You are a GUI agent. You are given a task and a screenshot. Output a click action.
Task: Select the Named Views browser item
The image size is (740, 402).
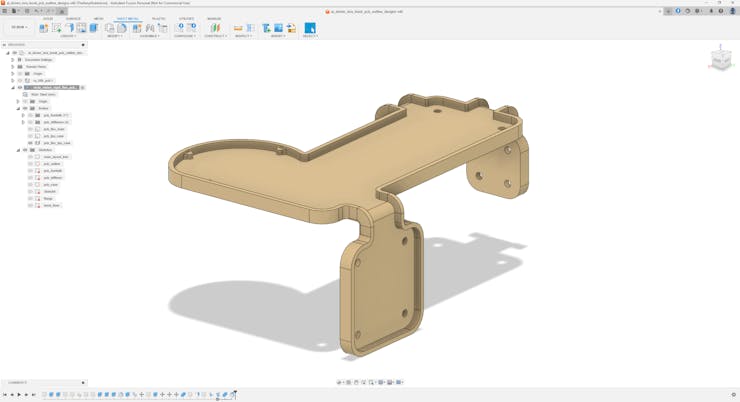(x=36, y=67)
